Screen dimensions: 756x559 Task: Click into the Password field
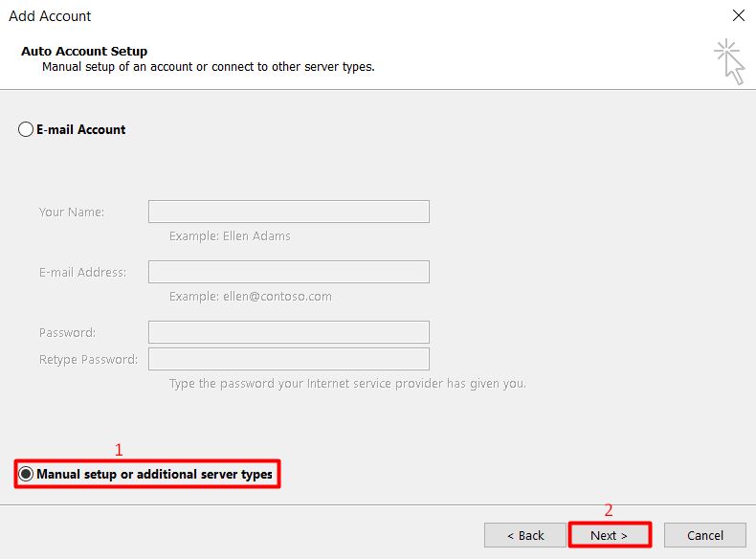tap(288, 332)
